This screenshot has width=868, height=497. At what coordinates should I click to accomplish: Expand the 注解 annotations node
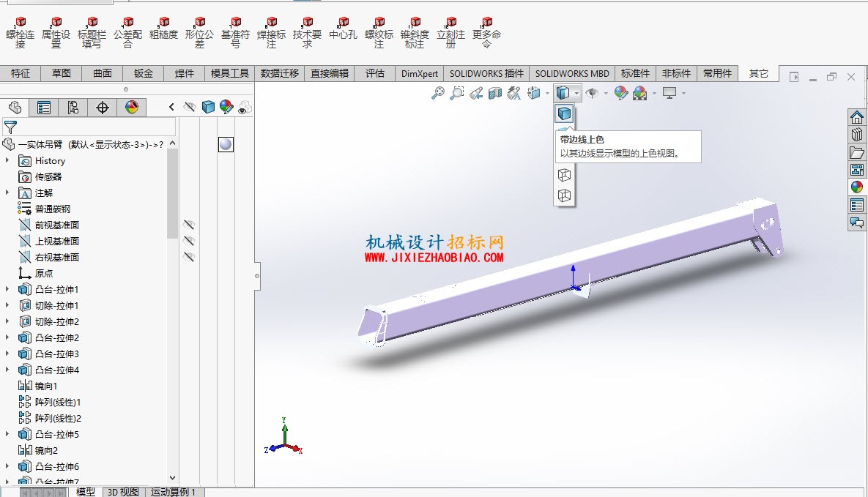[x=7, y=193]
